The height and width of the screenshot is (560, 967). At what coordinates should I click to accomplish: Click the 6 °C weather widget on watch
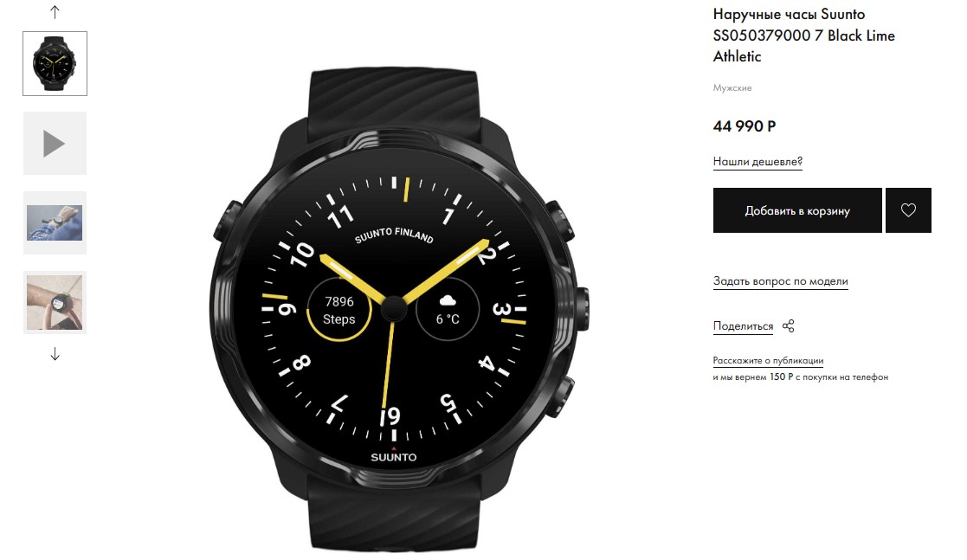point(448,310)
